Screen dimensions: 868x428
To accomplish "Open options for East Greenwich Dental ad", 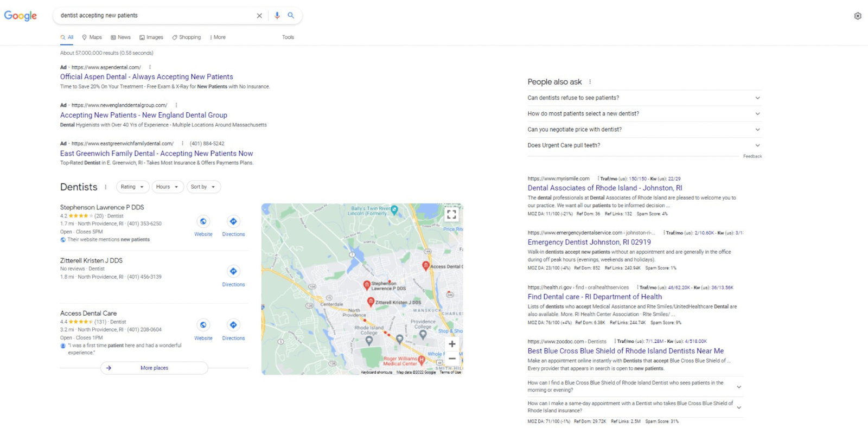I will pyautogui.click(x=182, y=144).
